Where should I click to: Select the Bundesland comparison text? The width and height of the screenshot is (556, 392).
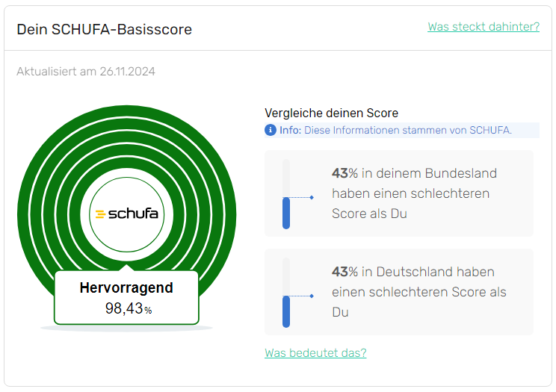tap(415, 193)
